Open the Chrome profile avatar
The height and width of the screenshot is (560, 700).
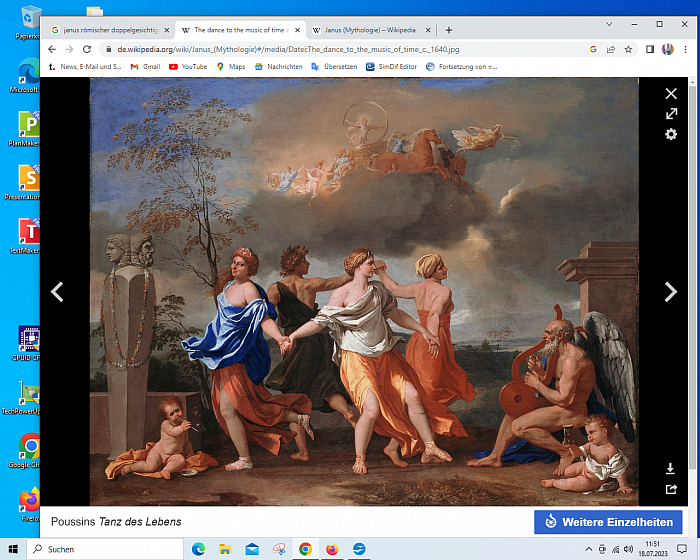click(667, 49)
